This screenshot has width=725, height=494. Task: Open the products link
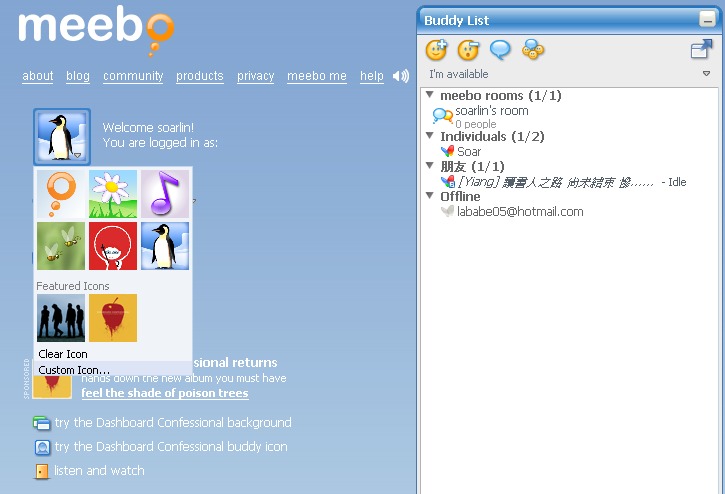click(200, 76)
